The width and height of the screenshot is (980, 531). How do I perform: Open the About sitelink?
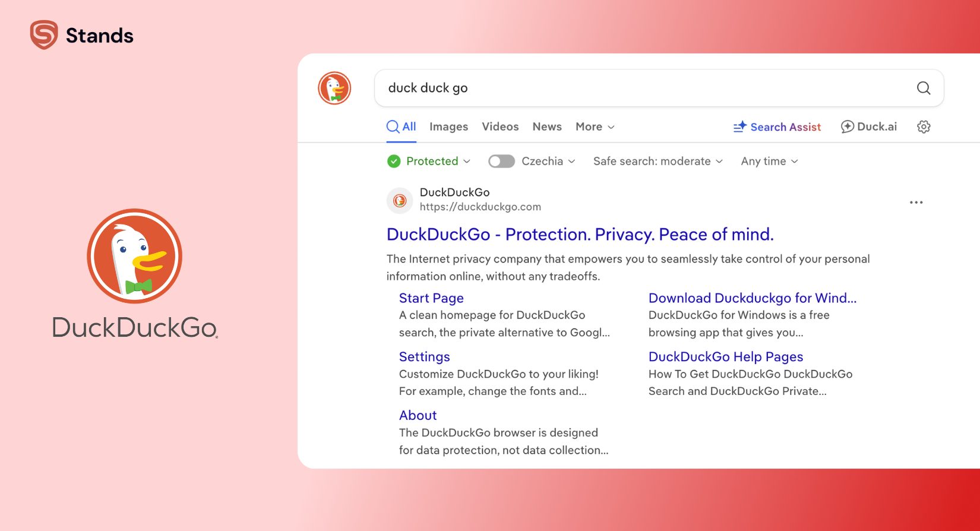click(418, 416)
